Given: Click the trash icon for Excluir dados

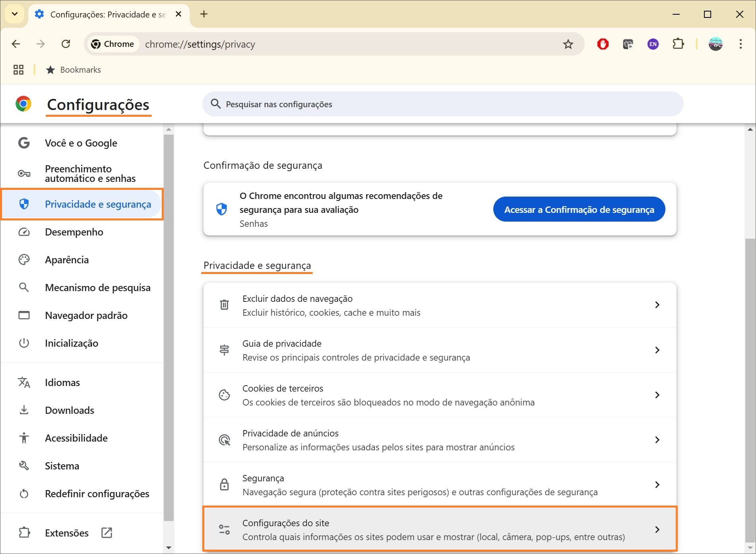Looking at the screenshot, I should 224,305.
